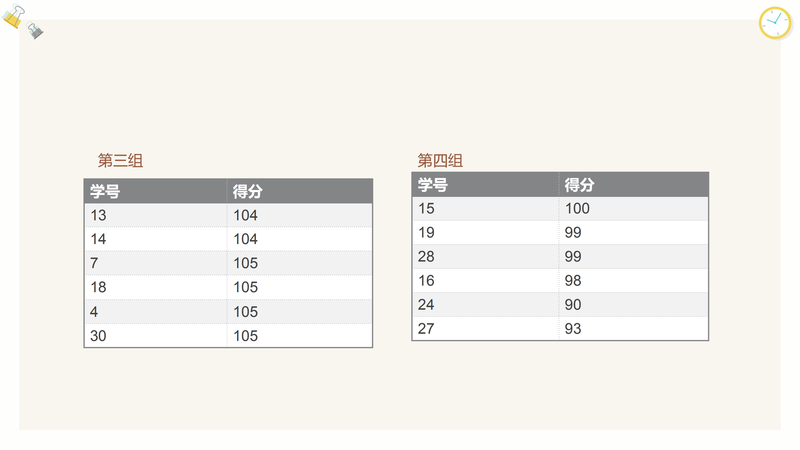Click the score cell showing 100
The width and height of the screenshot is (800, 450).
coord(633,209)
